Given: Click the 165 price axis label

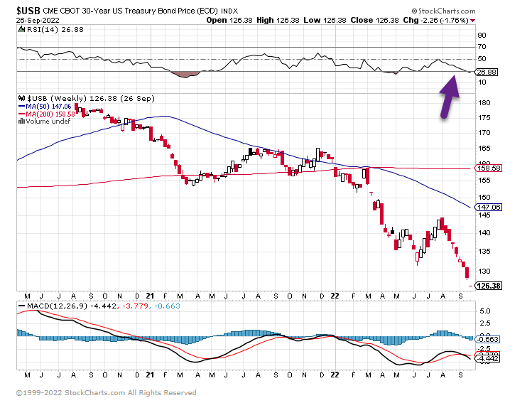Looking at the screenshot, I should tap(484, 149).
